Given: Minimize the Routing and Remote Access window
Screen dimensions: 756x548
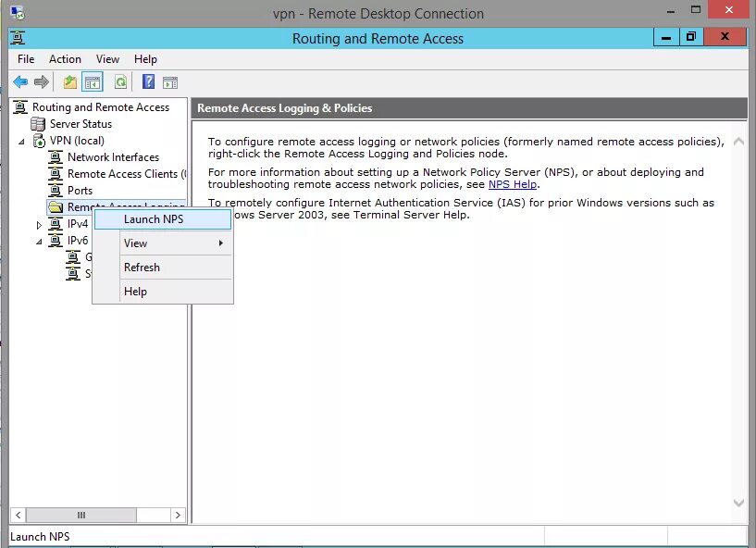Looking at the screenshot, I should (666, 37).
